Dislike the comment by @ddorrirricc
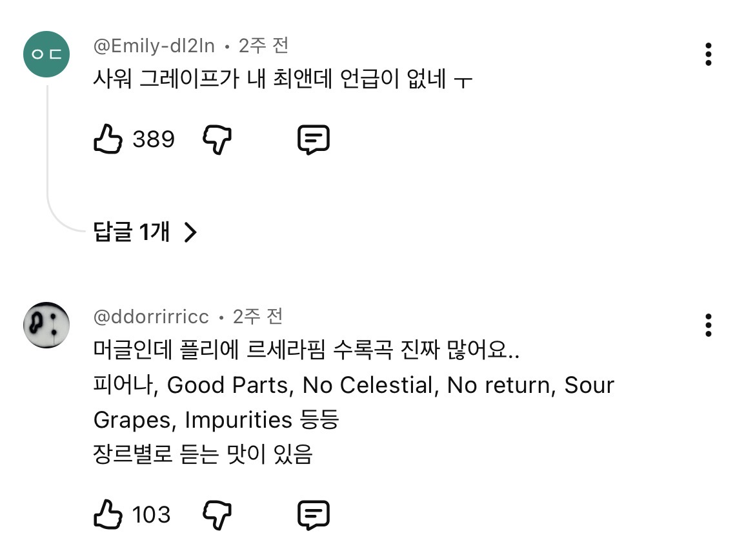This screenshot has width=755, height=560. (x=217, y=514)
